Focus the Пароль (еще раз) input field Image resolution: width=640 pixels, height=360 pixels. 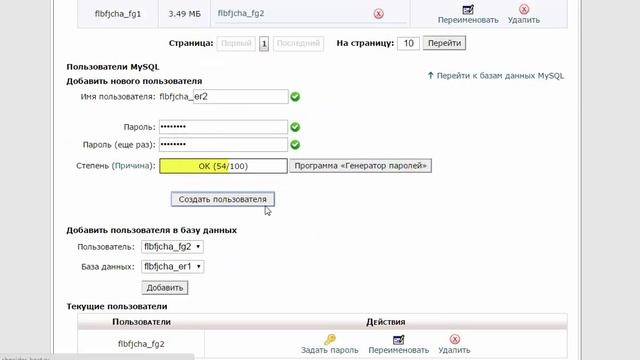223,144
